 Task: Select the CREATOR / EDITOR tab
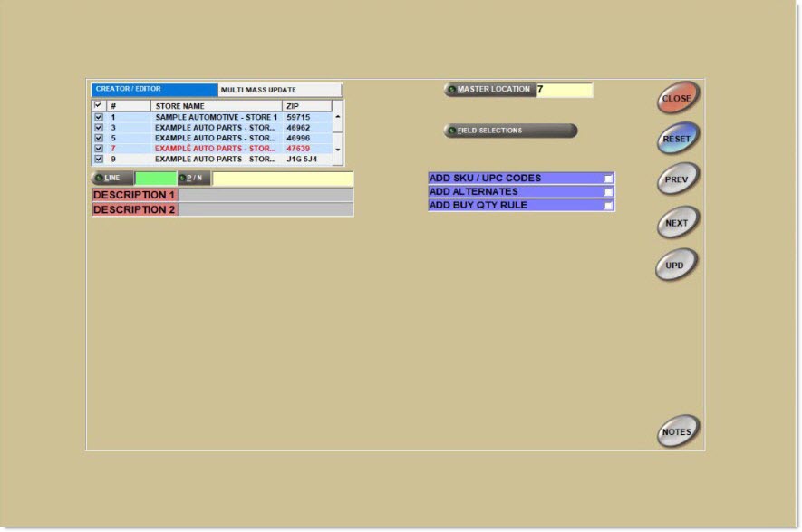click(x=154, y=90)
